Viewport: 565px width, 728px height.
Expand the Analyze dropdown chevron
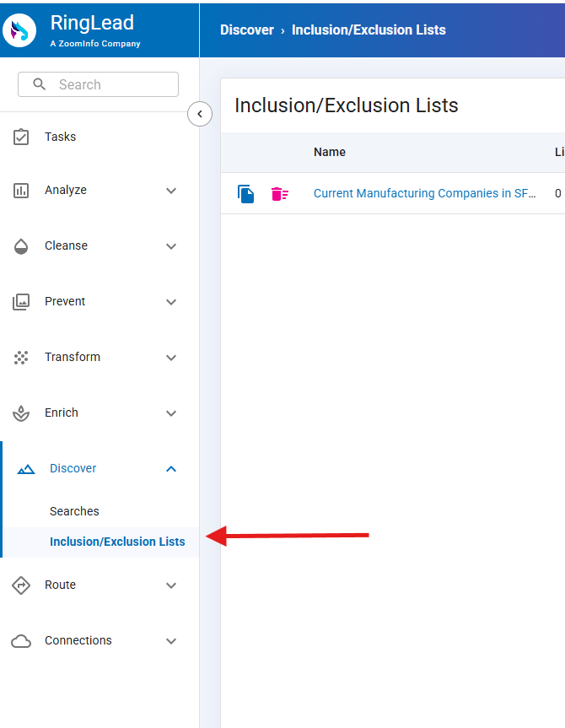171,191
